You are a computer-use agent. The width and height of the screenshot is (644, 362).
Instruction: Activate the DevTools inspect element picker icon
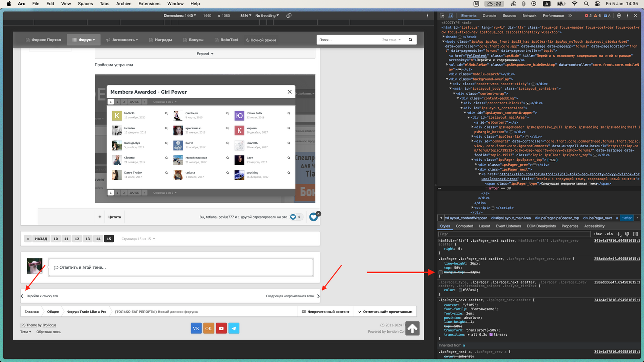pyautogui.click(x=442, y=16)
